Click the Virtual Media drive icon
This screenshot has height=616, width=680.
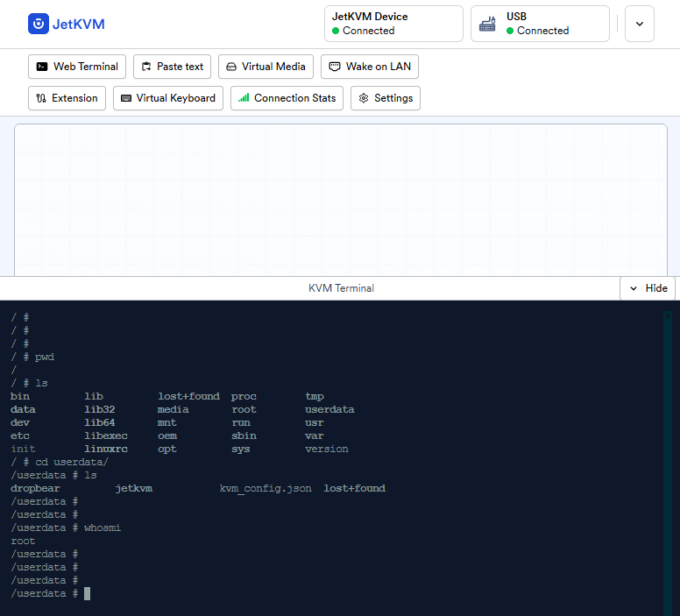231,67
